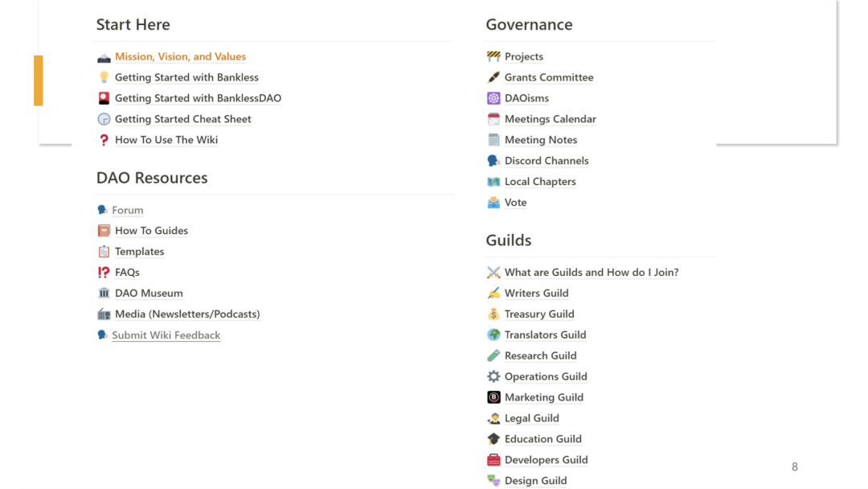The width and height of the screenshot is (868, 489).
Task: Click the money bag icon for Treasury Guild
Action: point(493,314)
